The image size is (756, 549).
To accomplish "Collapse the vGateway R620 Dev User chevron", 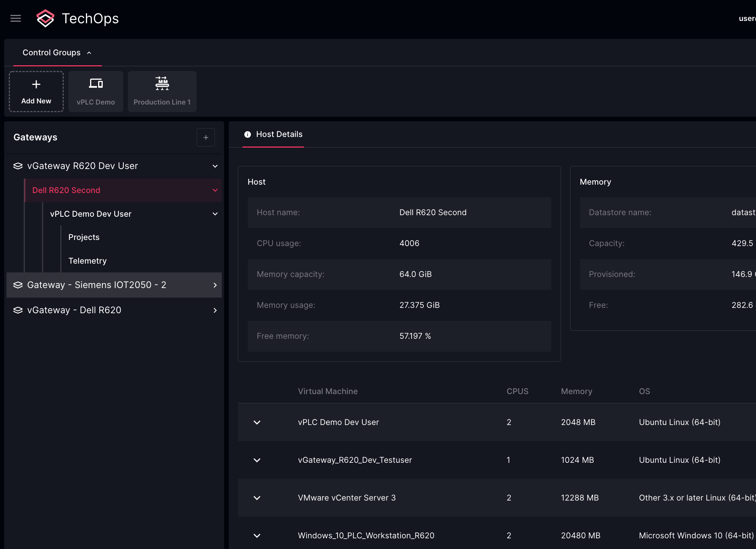I will [x=215, y=166].
